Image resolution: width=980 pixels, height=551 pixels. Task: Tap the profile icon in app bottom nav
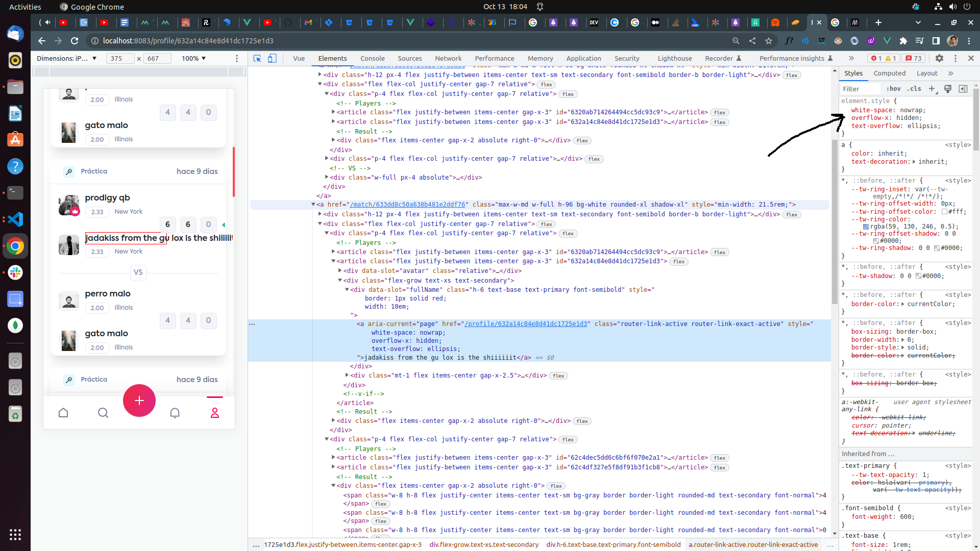click(215, 413)
